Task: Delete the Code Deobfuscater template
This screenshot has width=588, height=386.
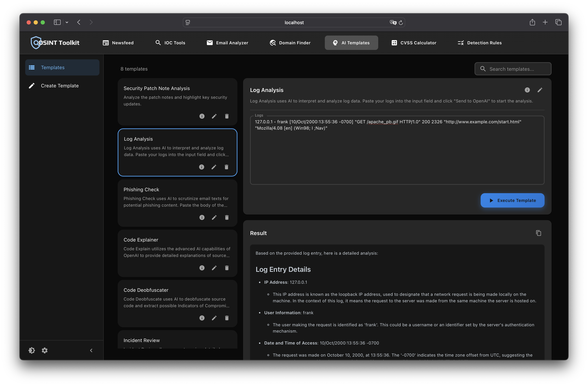Action: point(227,318)
